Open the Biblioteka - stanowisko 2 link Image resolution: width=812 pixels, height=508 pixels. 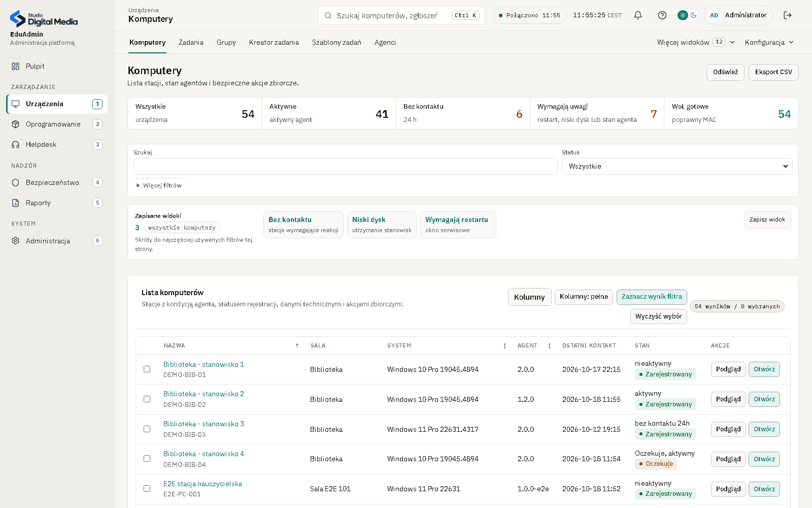[x=204, y=394]
